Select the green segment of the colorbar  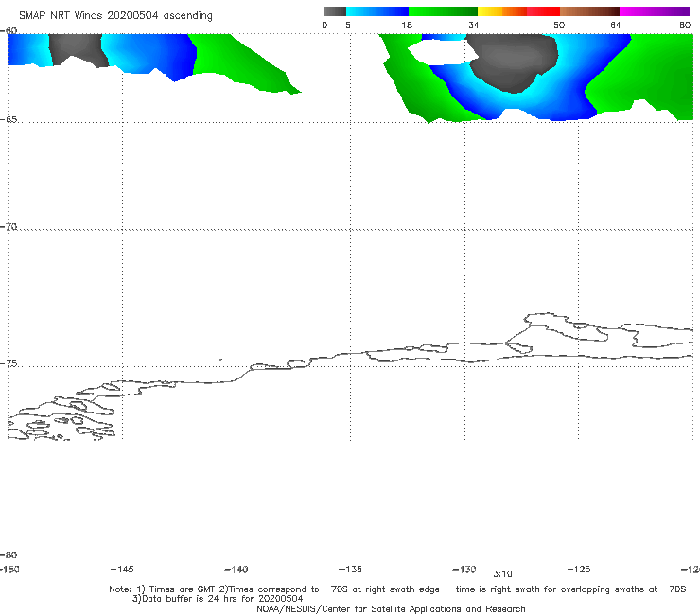[443, 11]
